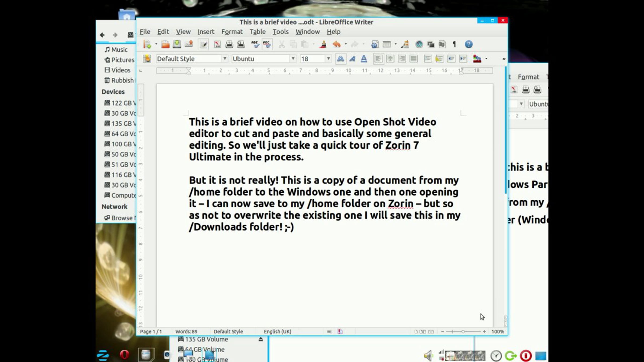Screen dimensions: 644x362
Task: Toggle Bold formatting
Action: pos(340,59)
